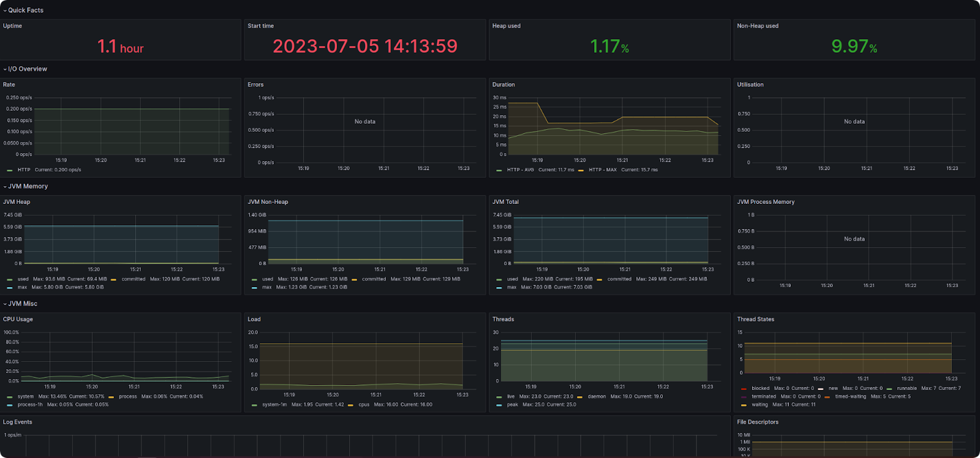
Task: Toggle the cpus series in Load legend
Action: click(x=364, y=405)
